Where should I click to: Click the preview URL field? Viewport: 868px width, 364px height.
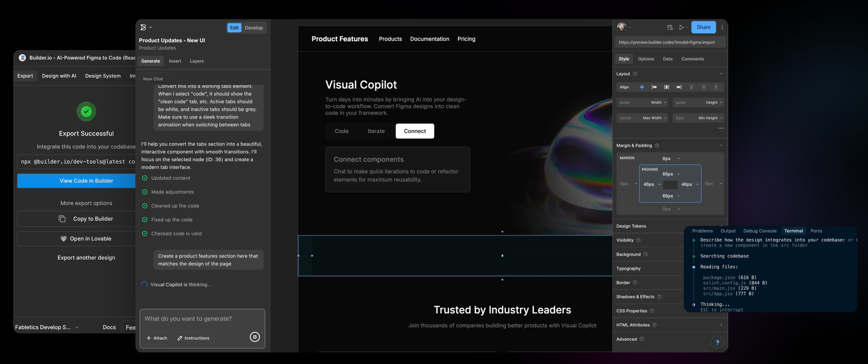(x=670, y=43)
